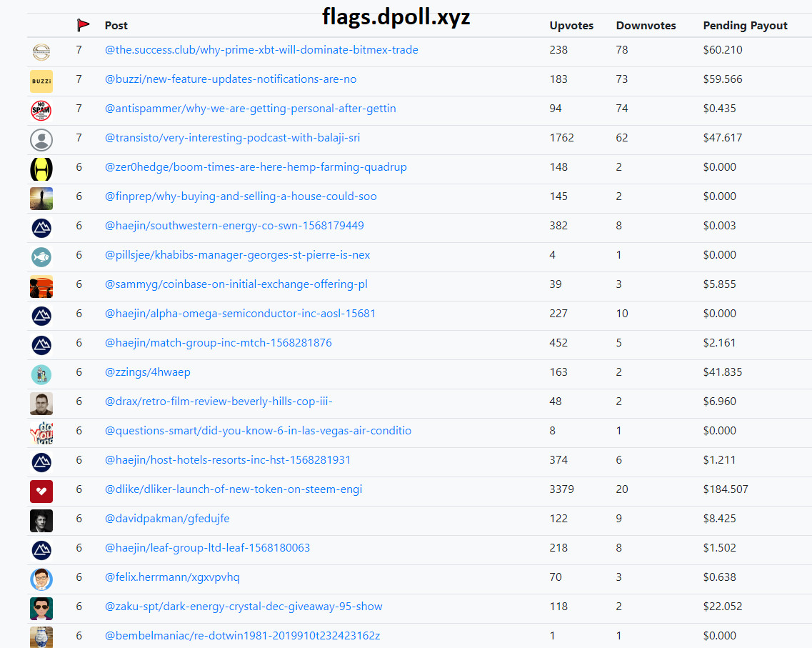This screenshot has width=812, height=648.
Task: Sort by the Upvotes column header
Action: [571, 26]
